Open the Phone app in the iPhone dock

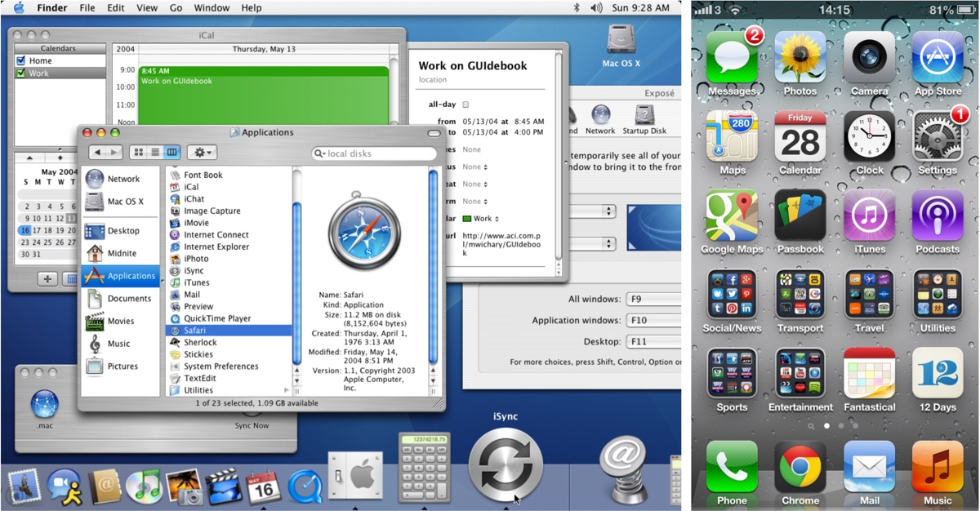(x=732, y=467)
